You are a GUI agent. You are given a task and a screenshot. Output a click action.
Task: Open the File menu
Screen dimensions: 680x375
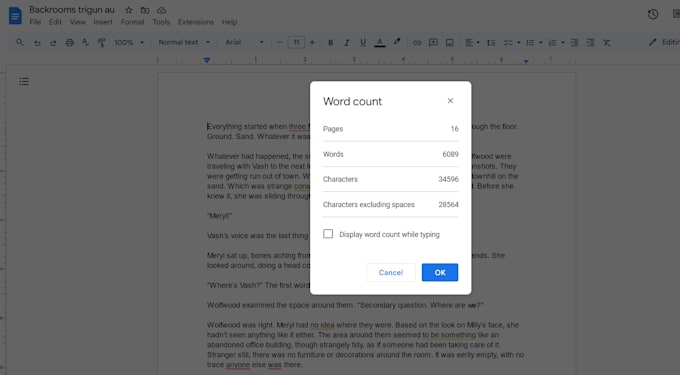click(x=35, y=22)
